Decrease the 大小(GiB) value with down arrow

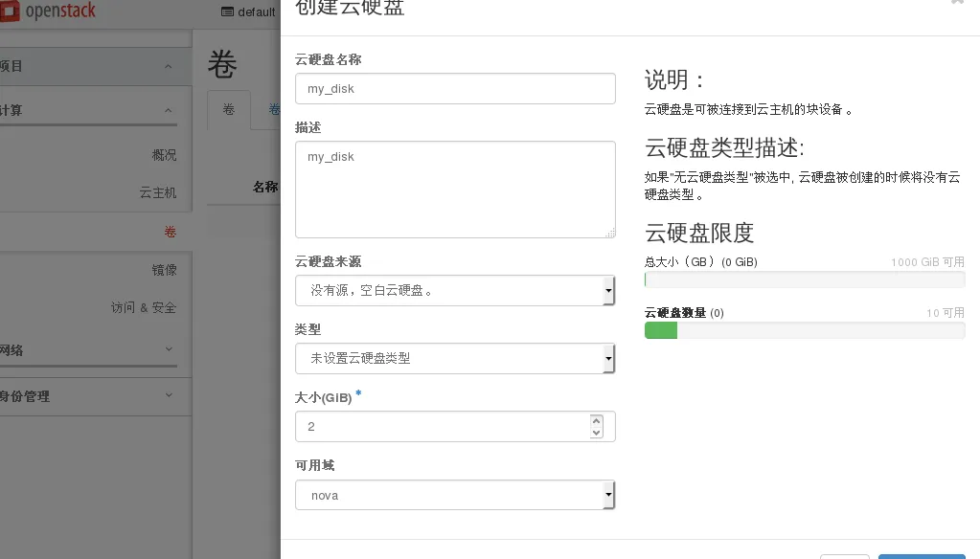pos(597,433)
